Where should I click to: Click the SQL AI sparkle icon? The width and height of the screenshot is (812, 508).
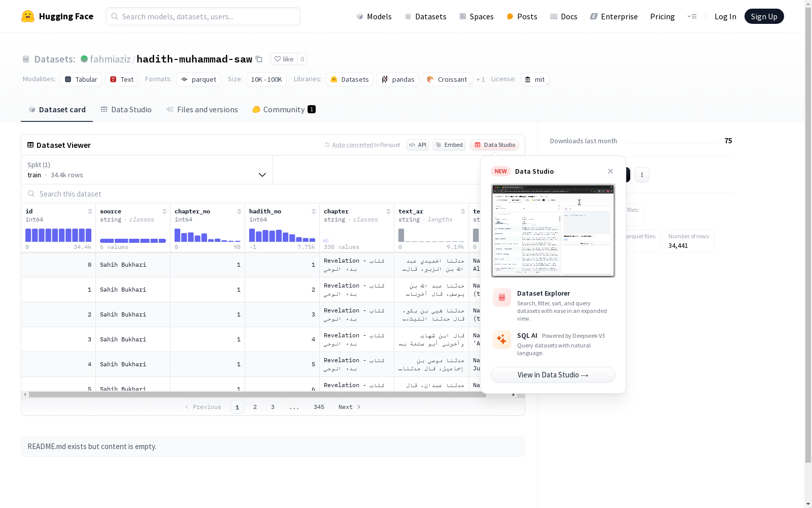coord(502,339)
